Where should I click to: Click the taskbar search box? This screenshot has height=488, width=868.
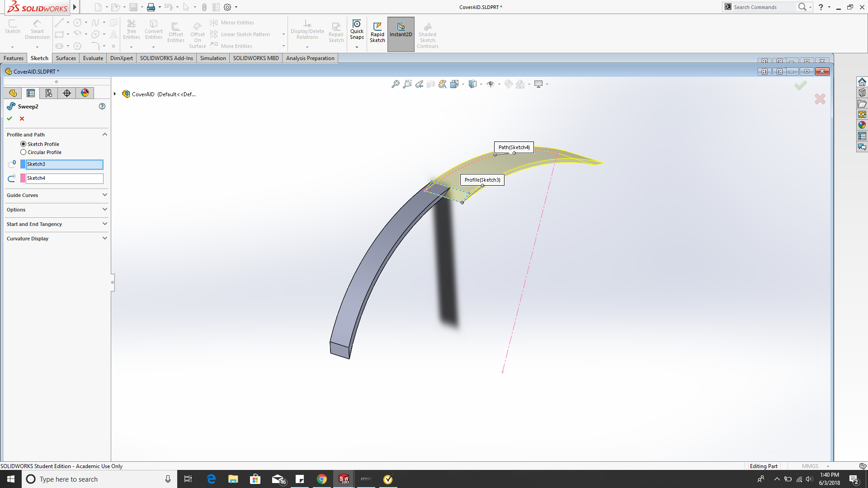[99, 479]
